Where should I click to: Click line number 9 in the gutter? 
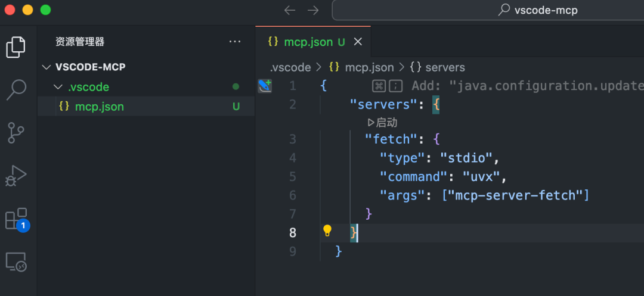tap(292, 251)
